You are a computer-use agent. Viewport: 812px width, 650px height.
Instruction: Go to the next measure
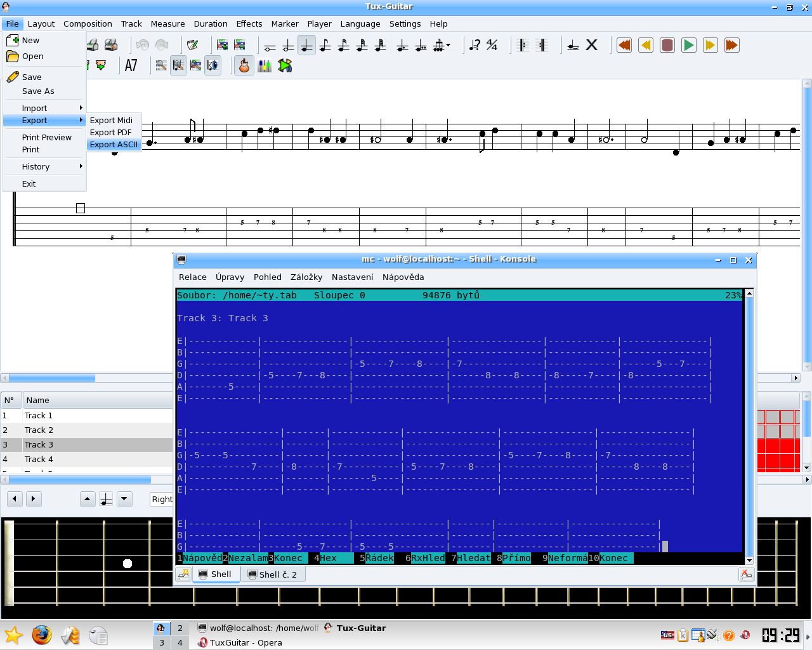click(x=710, y=46)
